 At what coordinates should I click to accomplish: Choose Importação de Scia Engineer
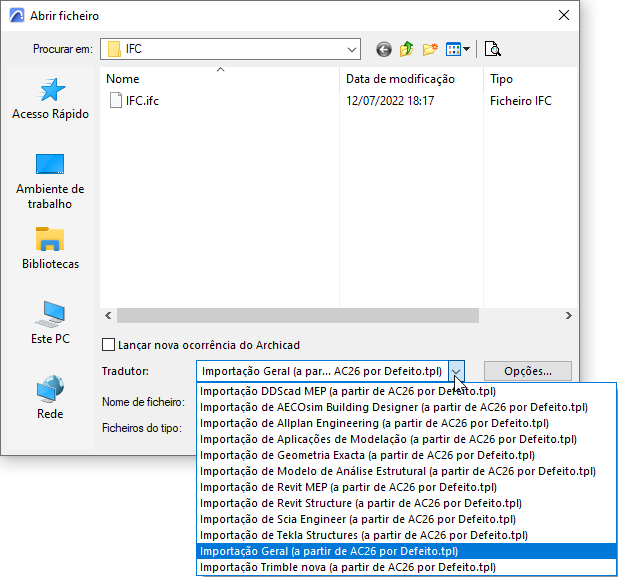[406, 519]
